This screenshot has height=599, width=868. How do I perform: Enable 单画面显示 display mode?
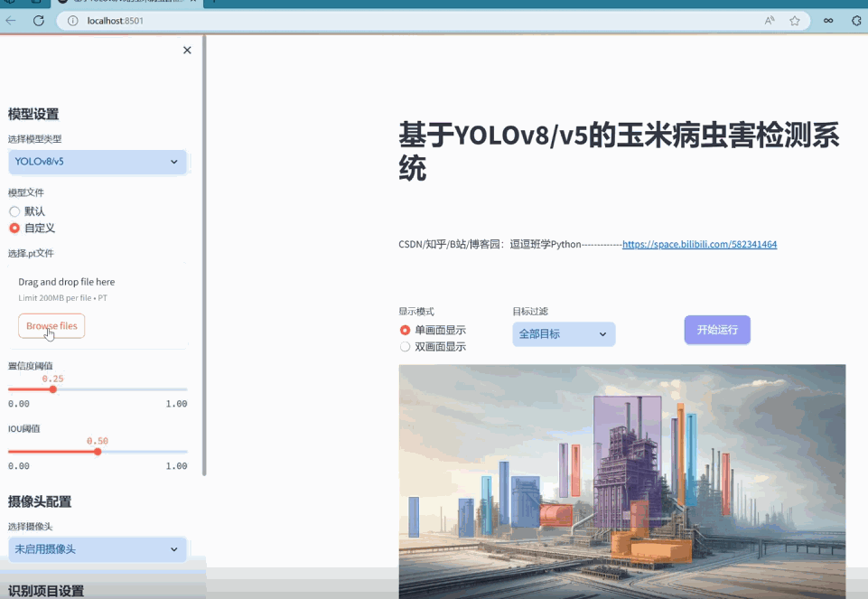tap(405, 330)
